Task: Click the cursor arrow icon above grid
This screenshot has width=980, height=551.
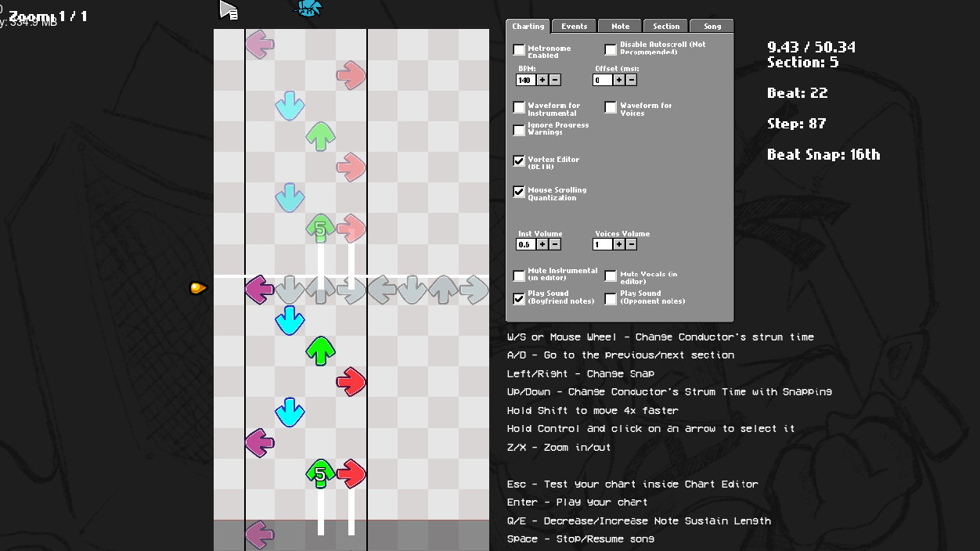Action: point(228,9)
